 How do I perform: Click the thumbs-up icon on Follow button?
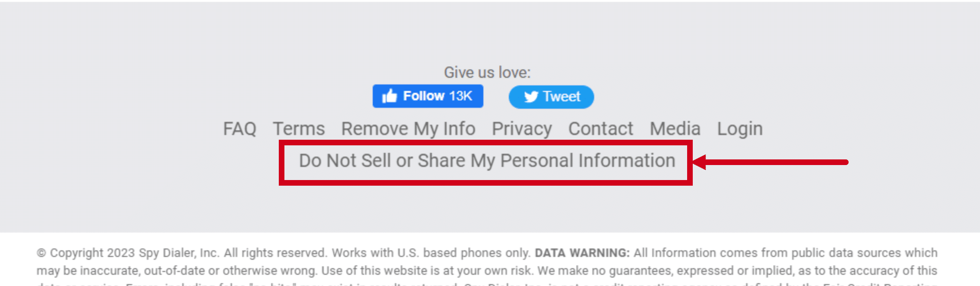(x=390, y=96)
